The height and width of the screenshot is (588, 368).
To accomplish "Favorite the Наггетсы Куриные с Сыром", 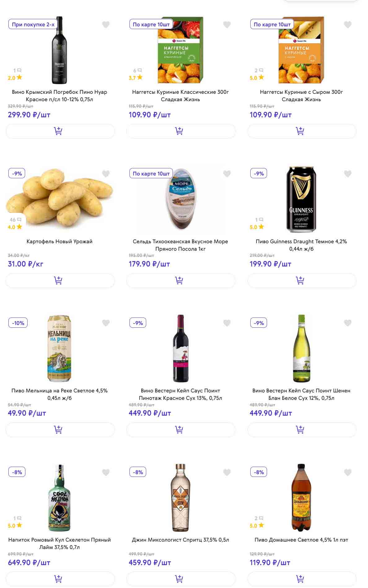I will (x=348, y=25).
